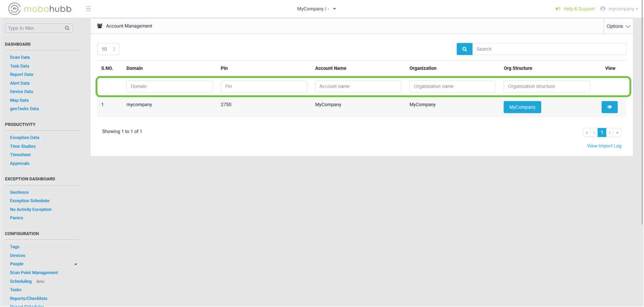The image size is (644, 307).
Task: Select page 1 in pagination
Action: click(x=602, y=133)
